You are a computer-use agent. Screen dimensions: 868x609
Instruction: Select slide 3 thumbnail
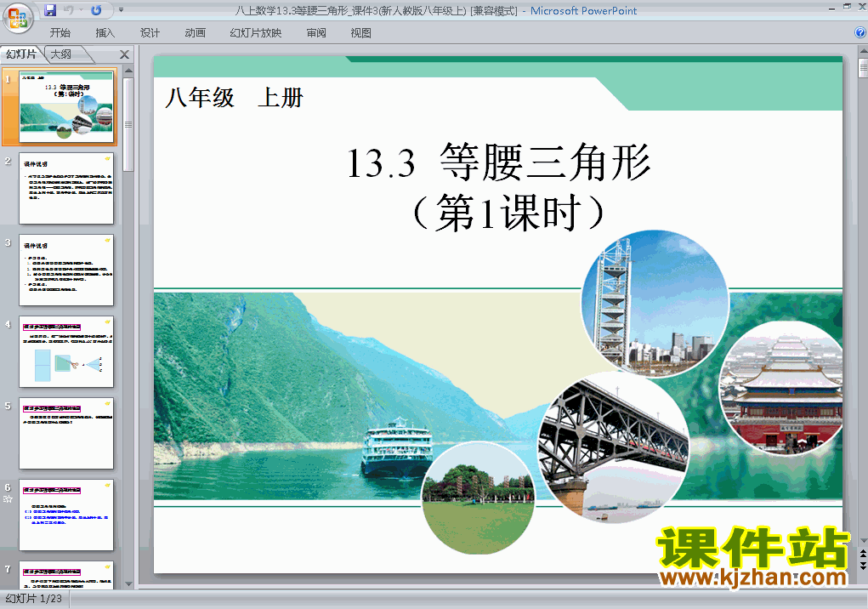pyautogui.click(x=66, y=270)
